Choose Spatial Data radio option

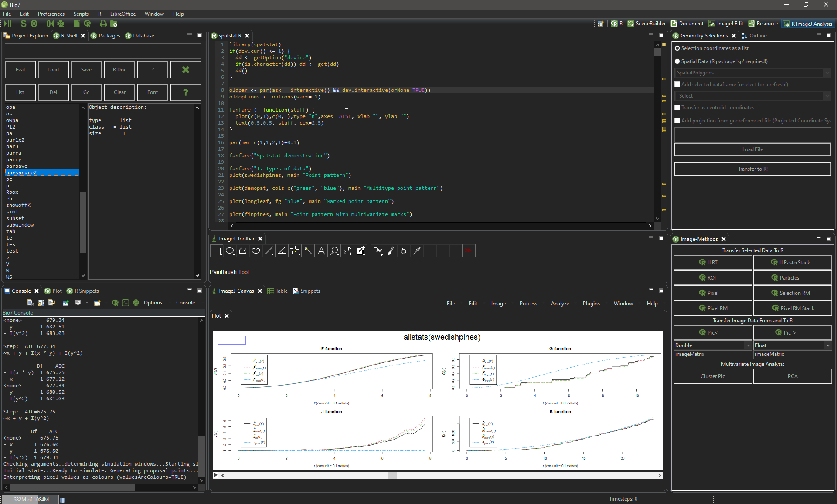coord(677,61)
